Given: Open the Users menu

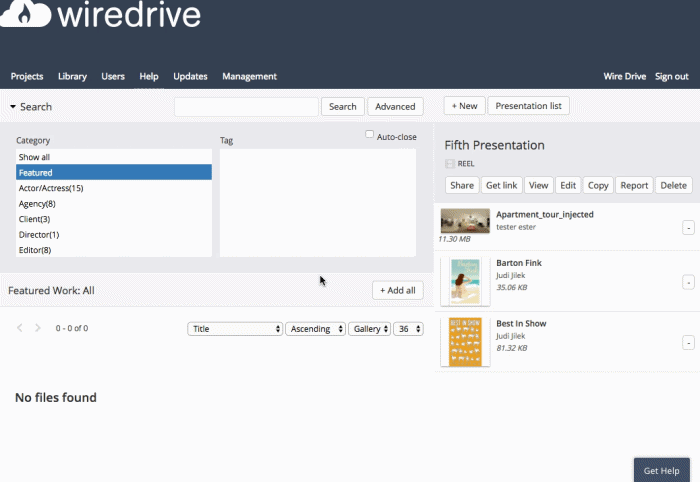Looking at the screenshot, I should pos(113,76).
